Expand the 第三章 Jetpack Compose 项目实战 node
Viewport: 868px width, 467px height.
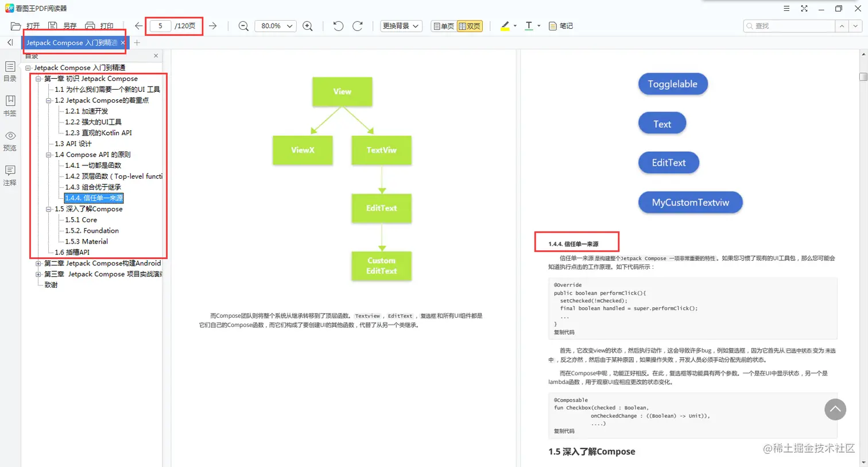(x=38, y=275)
